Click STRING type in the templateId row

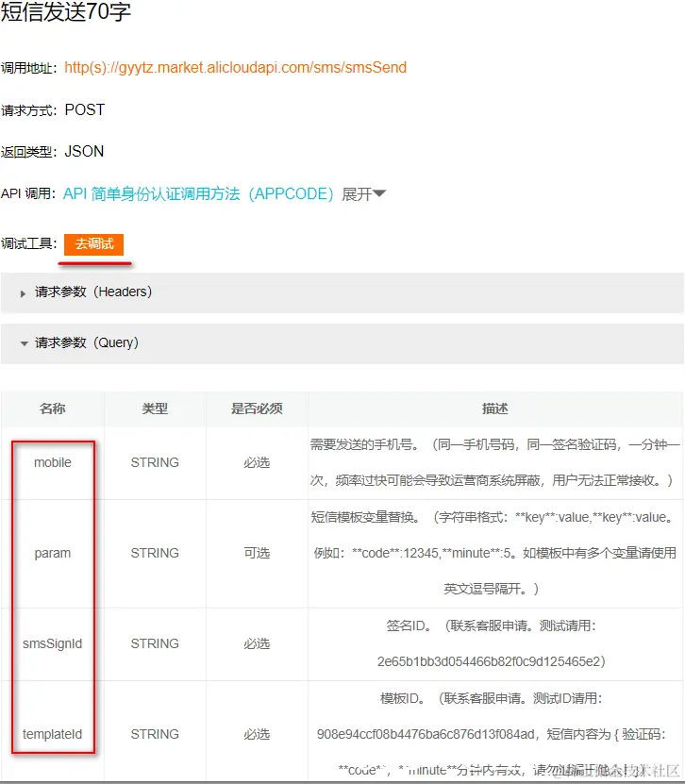pos(155,734)
